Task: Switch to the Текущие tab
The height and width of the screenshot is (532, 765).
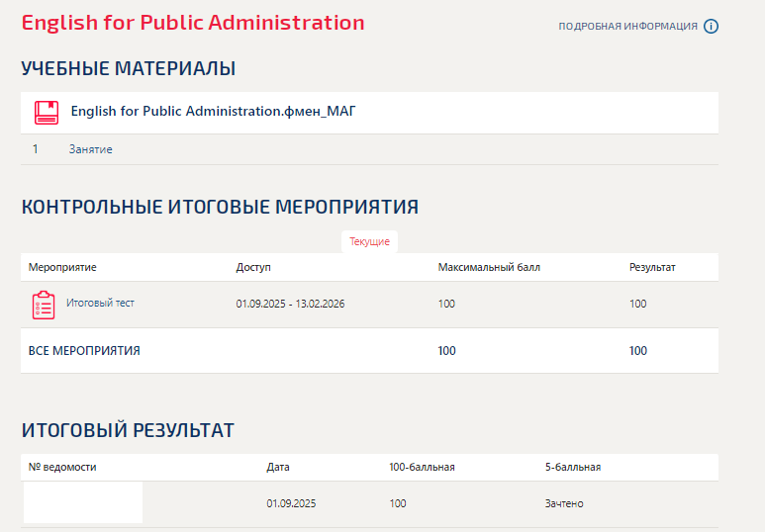Action: pos(370,242)
